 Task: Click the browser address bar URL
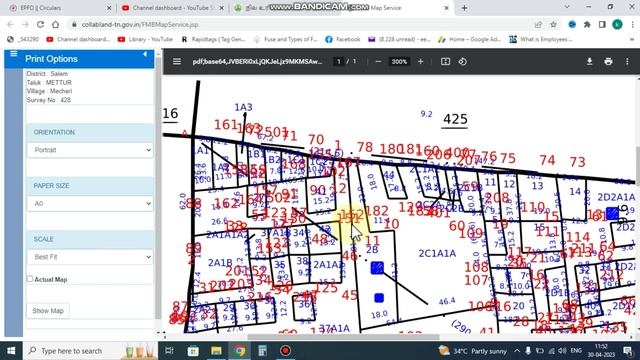point(140,24)
